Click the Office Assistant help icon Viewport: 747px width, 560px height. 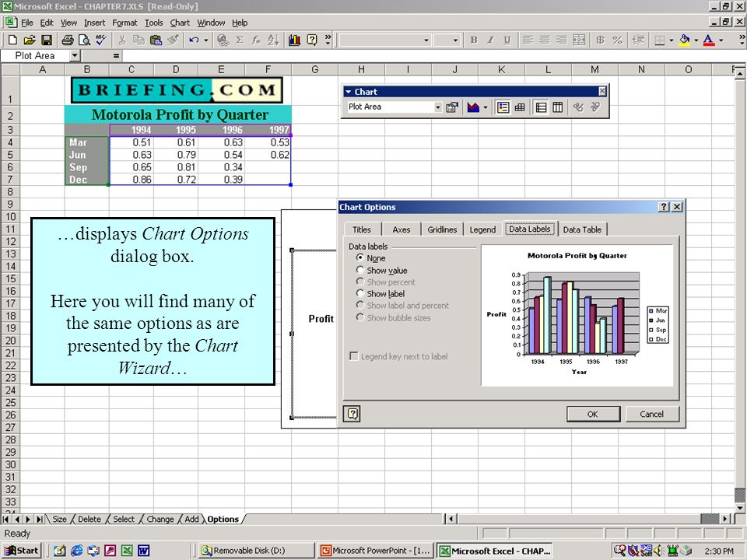click(x=312, y=40)
